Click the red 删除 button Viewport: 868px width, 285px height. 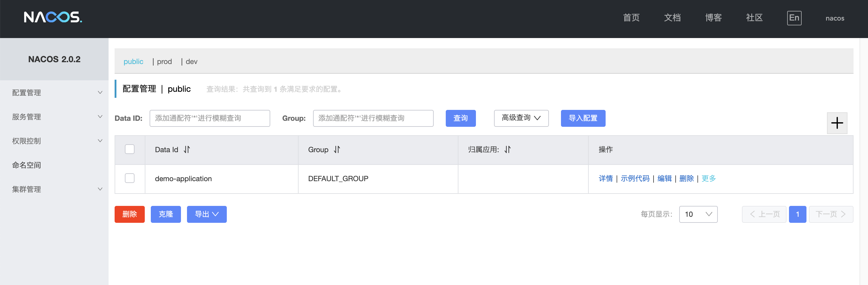(x=130, y=214)
